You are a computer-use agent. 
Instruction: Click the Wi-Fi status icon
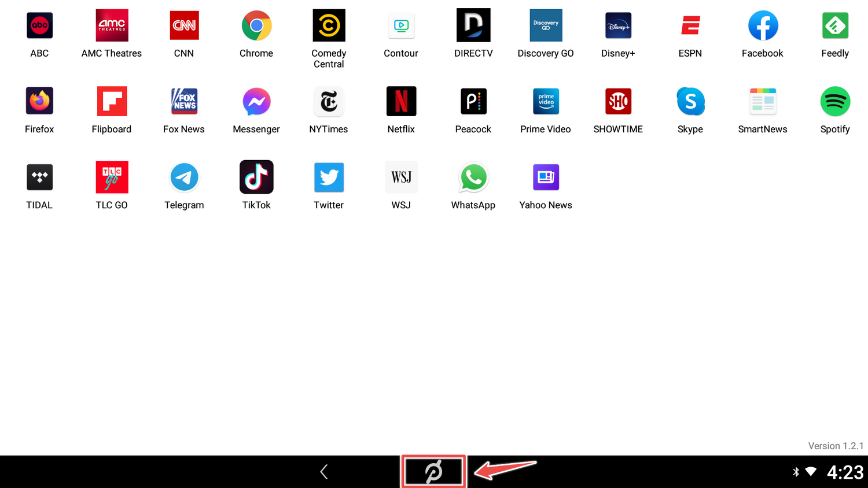811,472
